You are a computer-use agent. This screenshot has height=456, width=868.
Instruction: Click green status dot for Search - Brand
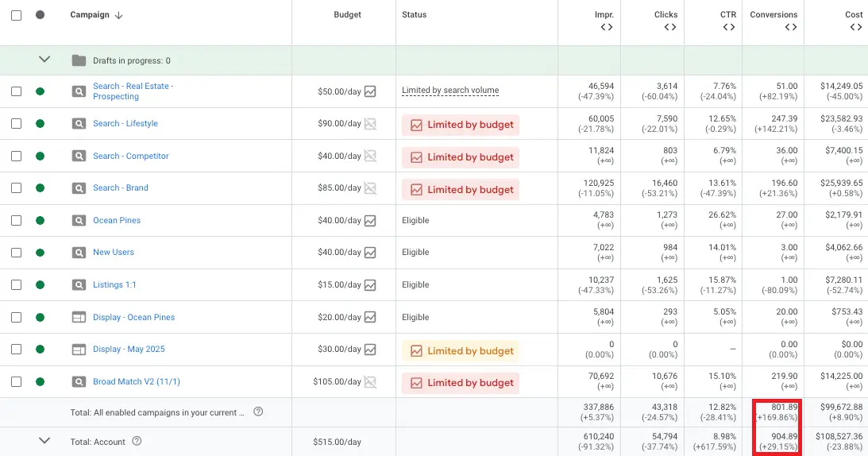(40, 187)
